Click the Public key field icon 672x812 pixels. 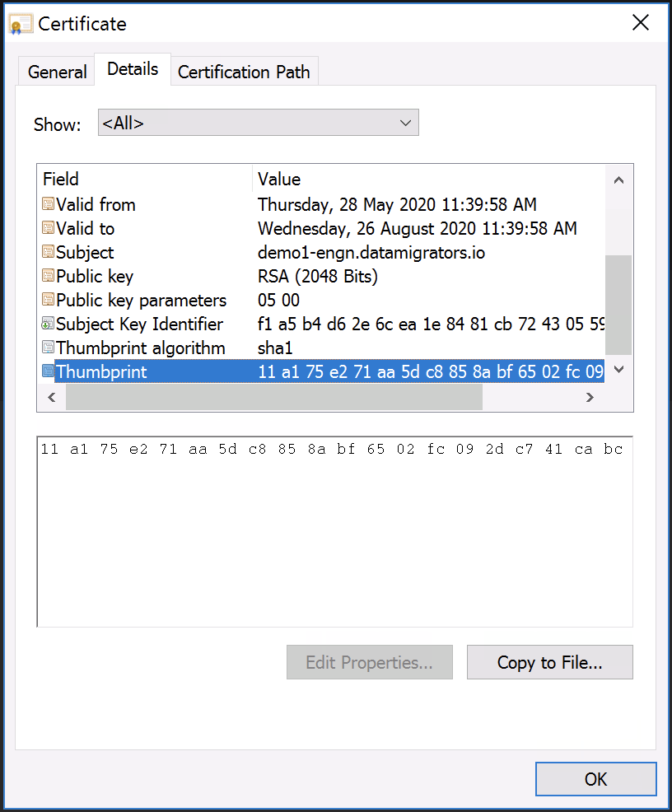point(49,276)
